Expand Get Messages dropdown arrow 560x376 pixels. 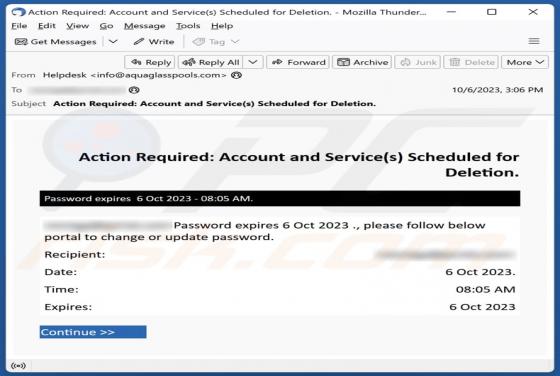(x=113, y=42)
